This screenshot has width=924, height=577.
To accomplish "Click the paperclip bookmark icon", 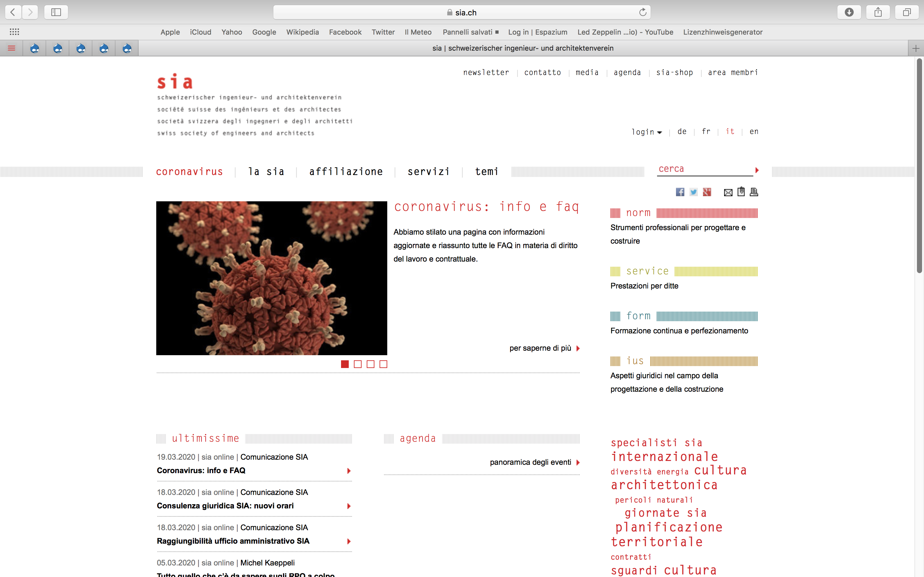I will (x=741, y=192).
